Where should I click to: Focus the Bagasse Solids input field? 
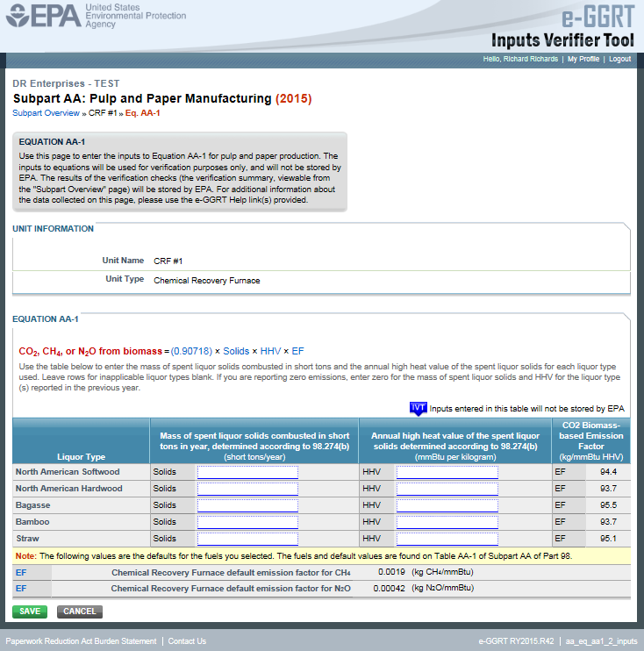coord(248,505)
